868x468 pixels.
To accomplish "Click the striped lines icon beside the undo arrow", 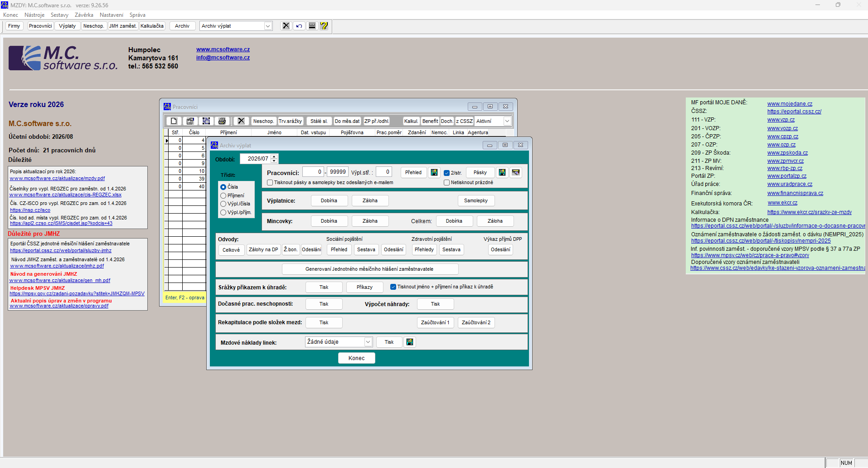I will pos(312,26).
